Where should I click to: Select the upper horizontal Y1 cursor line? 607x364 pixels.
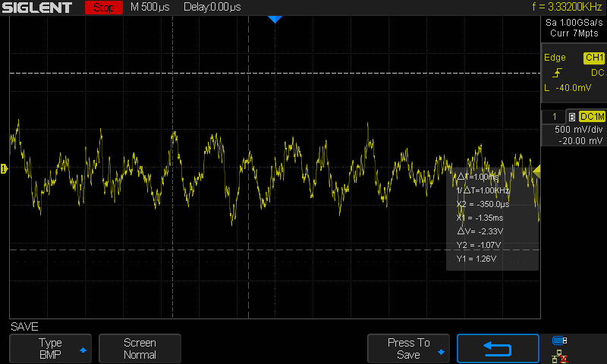click(275, 73)
